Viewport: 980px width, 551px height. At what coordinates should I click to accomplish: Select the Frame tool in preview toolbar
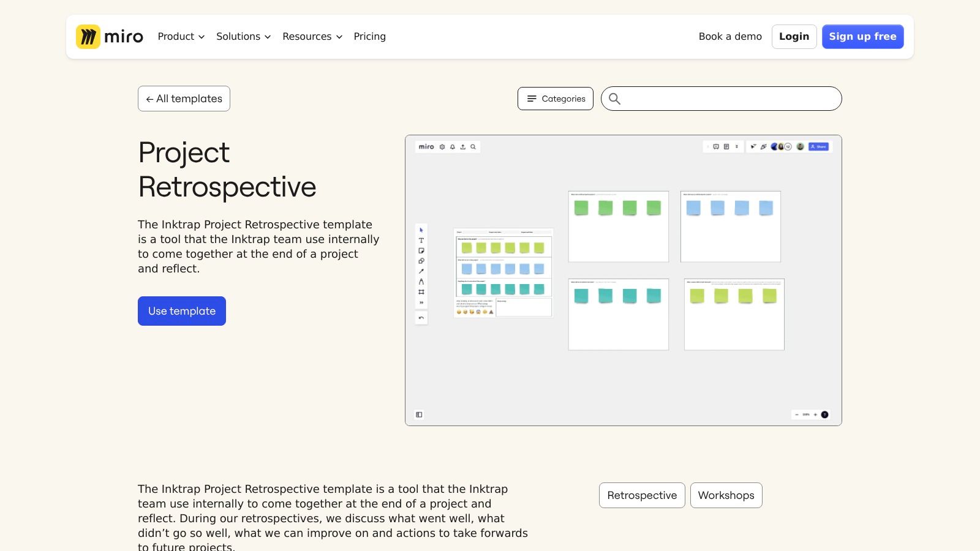pyautogui.click(x=421, y=292)
